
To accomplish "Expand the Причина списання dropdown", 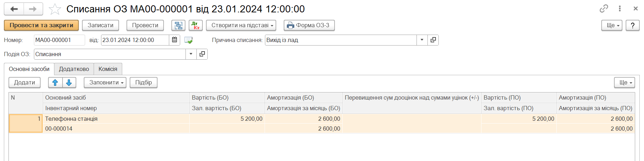I will point(422,40).
